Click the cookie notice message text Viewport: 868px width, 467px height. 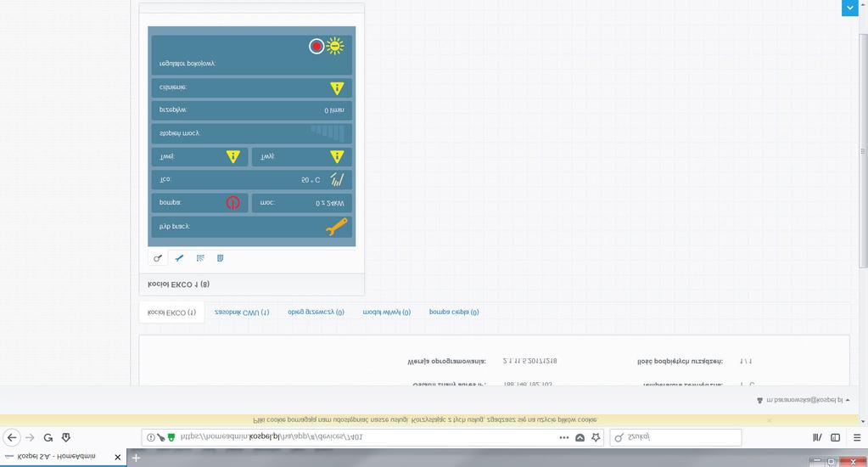pos(425,420)
